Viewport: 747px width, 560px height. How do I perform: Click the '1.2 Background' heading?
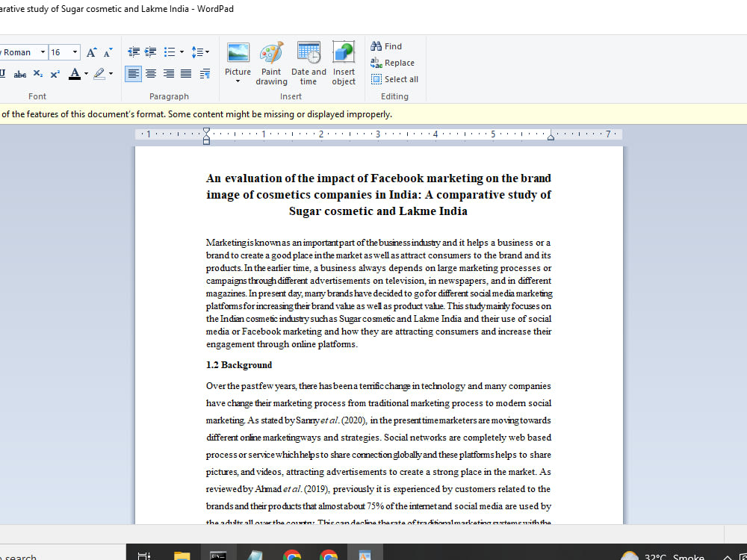click(x=239, y=365)
